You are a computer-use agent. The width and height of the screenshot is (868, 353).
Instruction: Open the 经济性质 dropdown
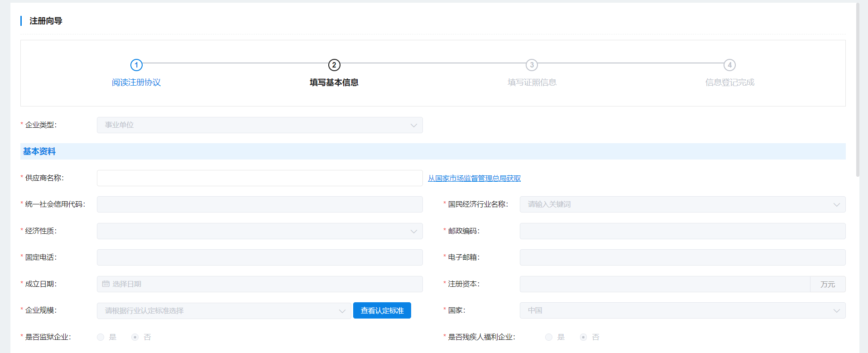260,231
